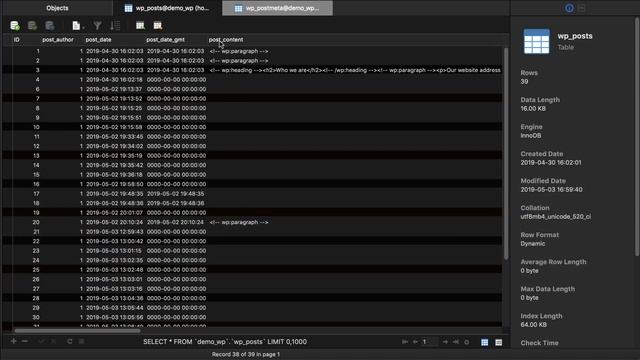Click the Filter funnel icon
Viewport: 640px width, 360px height.
click(97, 26)
